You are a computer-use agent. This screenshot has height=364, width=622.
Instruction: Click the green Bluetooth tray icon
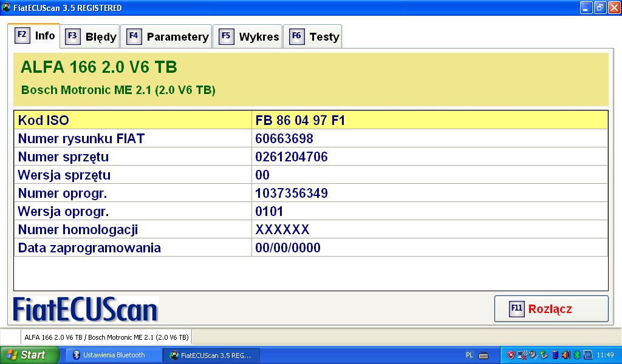(577, 355)
